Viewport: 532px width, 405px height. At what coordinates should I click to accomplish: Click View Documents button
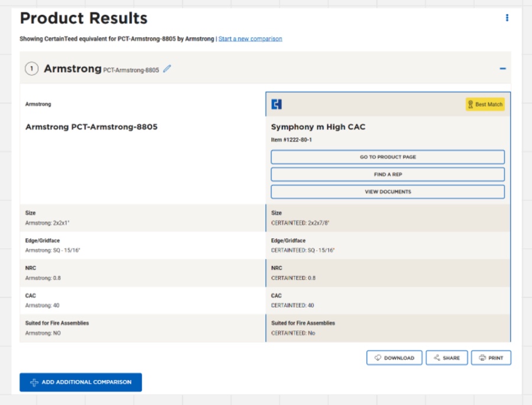click(x=387, y=192)
